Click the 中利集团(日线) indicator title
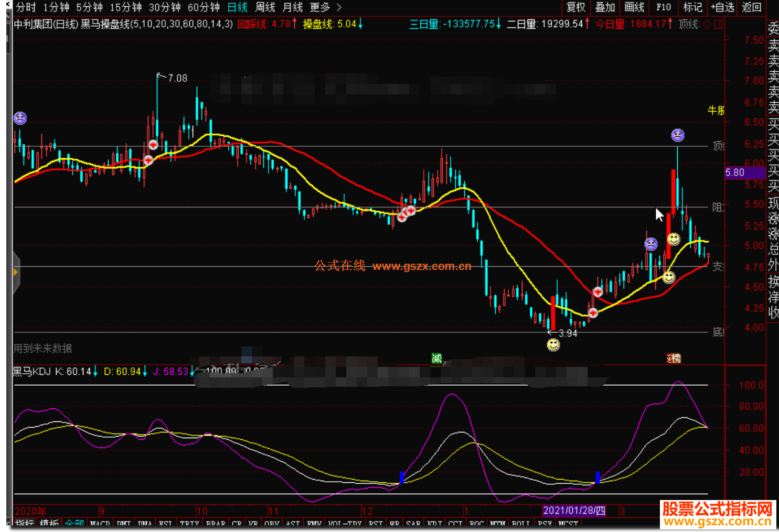The image size is (779, 532). [46, 24]
